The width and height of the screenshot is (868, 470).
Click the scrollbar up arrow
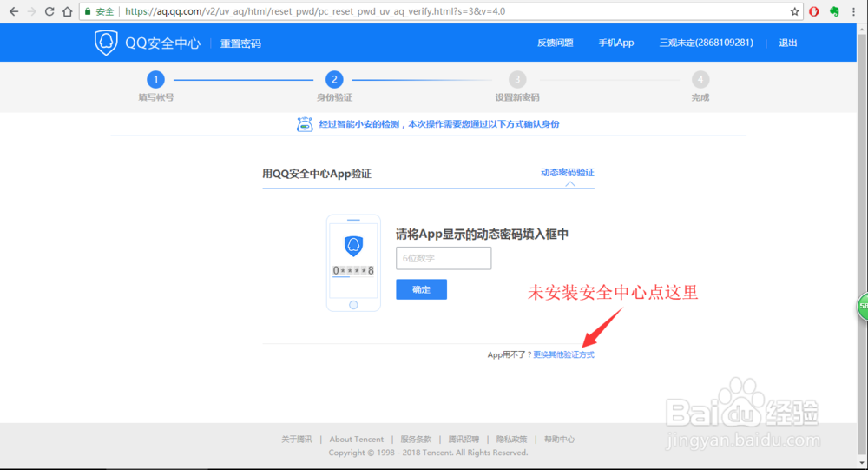click(862, 29)
